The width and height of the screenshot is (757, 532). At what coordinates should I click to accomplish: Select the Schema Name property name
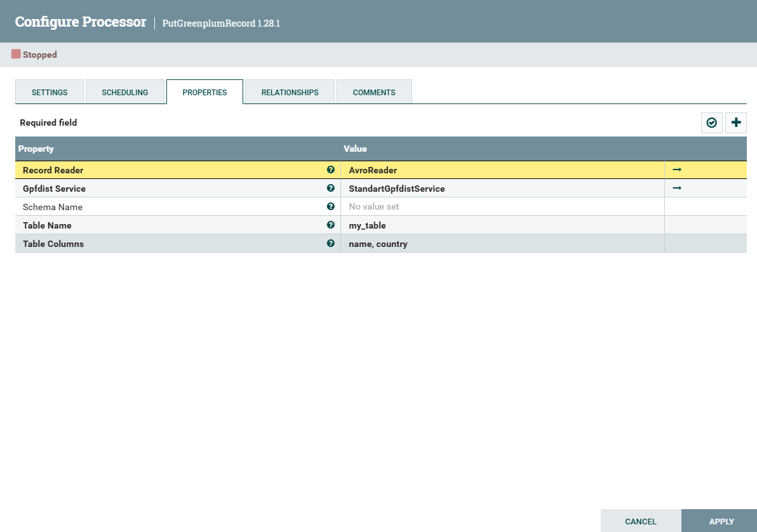(x=53, y=206)
